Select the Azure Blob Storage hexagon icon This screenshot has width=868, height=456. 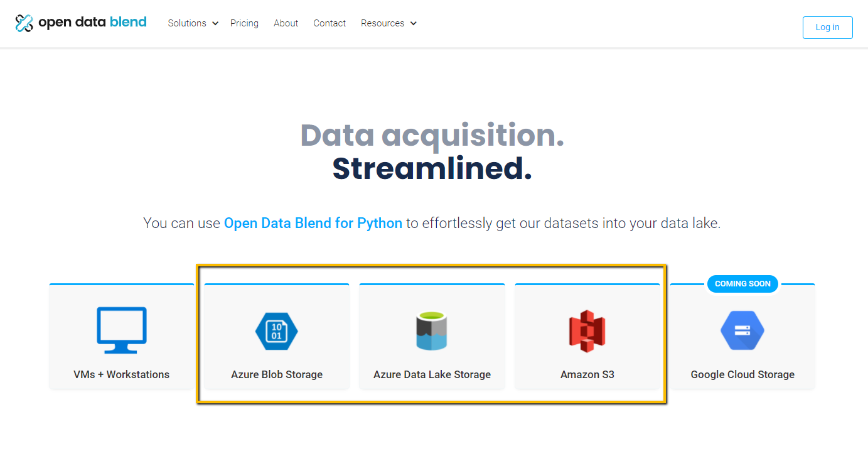point(277,331)
